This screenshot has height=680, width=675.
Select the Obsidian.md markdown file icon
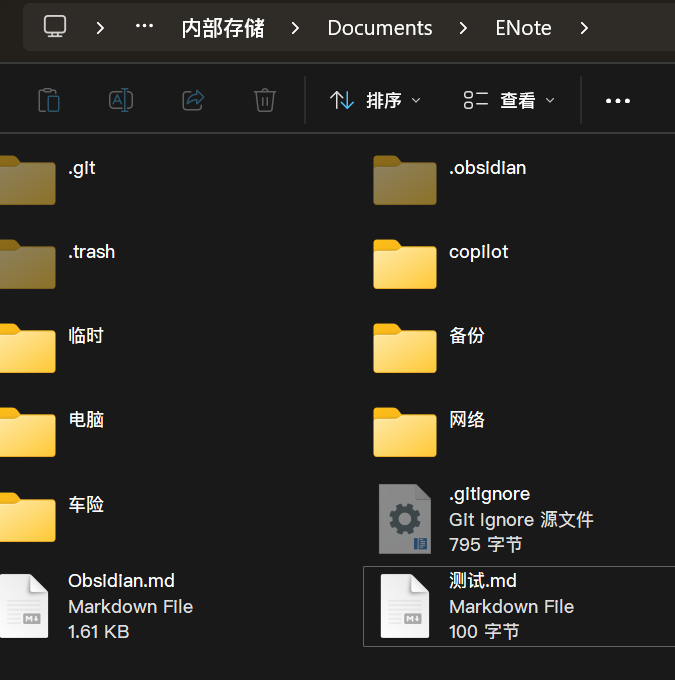coord(24,606)
